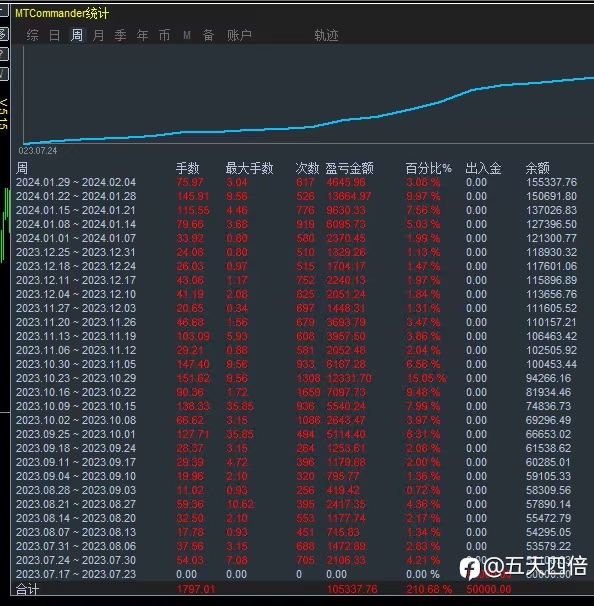
Task: Select week row 2023.08.07 ~ 2023.08.13
Action: [x=296, y=532]
